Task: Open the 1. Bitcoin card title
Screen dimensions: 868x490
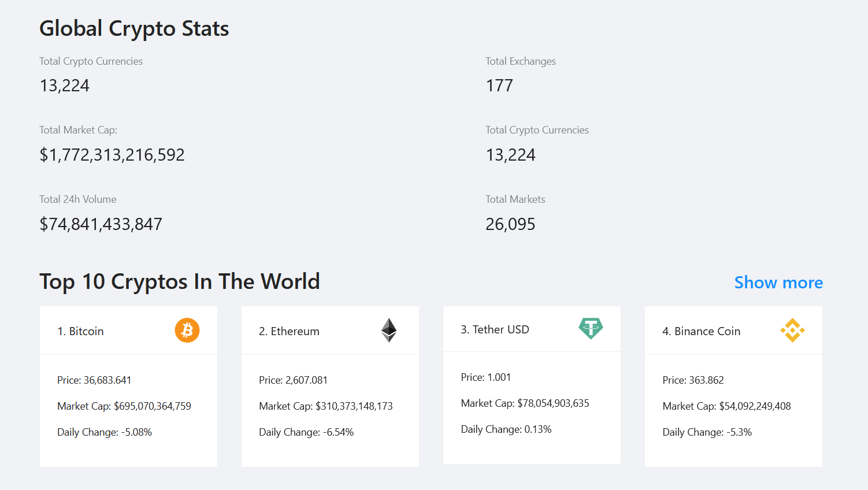Action: pos(80,331)
